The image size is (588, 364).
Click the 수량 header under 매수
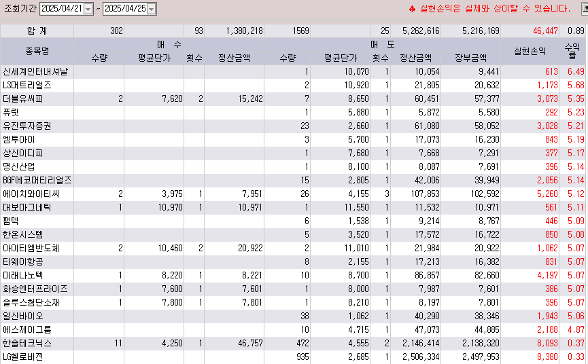coord(99,58)
